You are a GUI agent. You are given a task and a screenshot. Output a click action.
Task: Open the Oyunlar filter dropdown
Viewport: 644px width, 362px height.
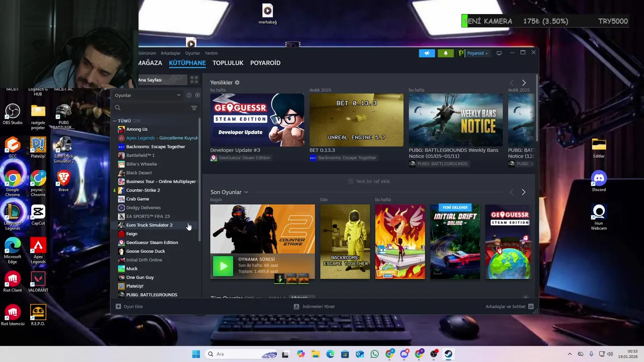(x=148, y=95)
